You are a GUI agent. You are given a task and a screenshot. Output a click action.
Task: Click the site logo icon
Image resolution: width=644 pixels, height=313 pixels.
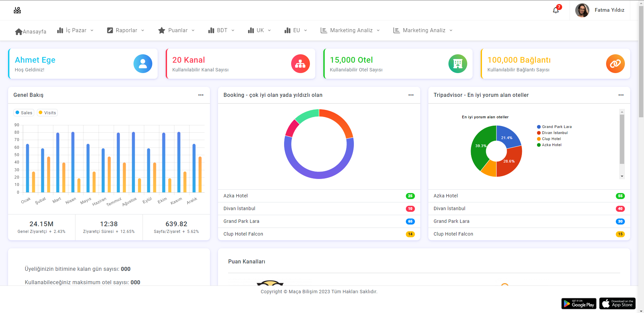point(17,10)
